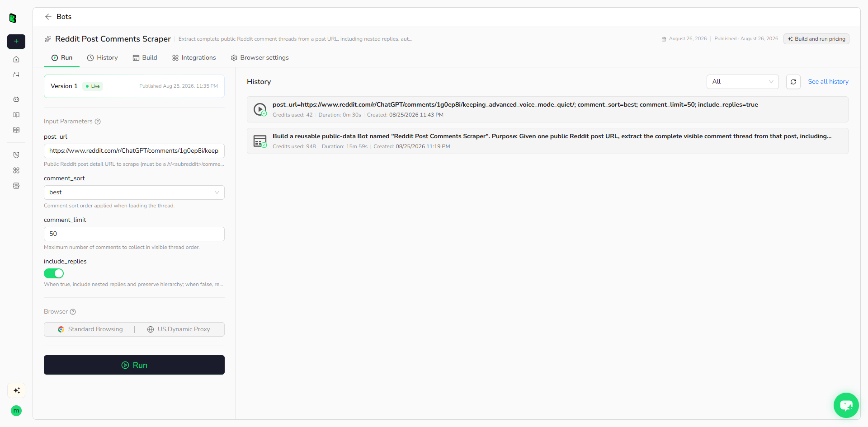Click the 'Duration: 0m 30s' text
This screenshot has width=868, height=427.
point(340,115)
